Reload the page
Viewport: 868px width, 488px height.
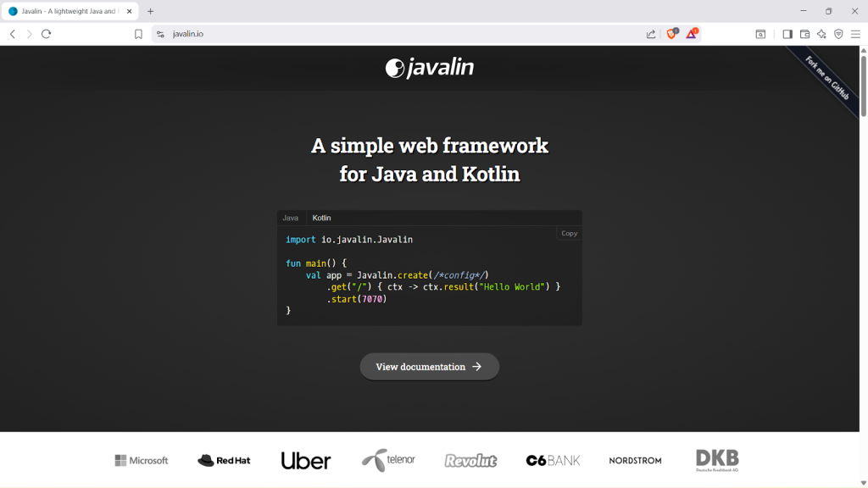tap(46, 34)
